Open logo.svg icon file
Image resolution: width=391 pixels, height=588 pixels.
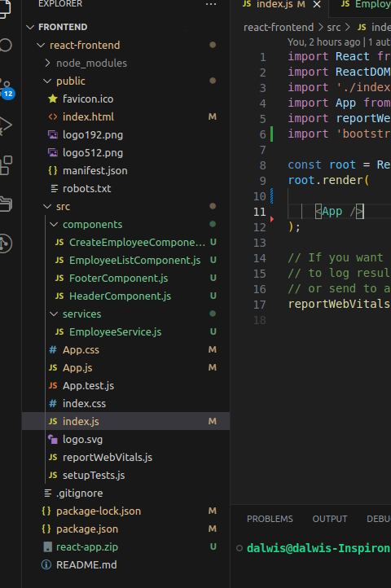click(x=53, y=440)
